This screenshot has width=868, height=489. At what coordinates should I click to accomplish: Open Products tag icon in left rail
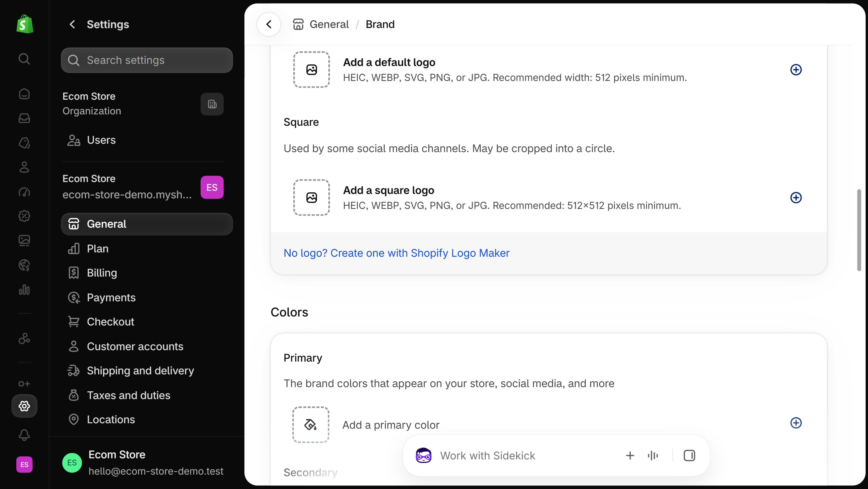[x=24, y=143]
